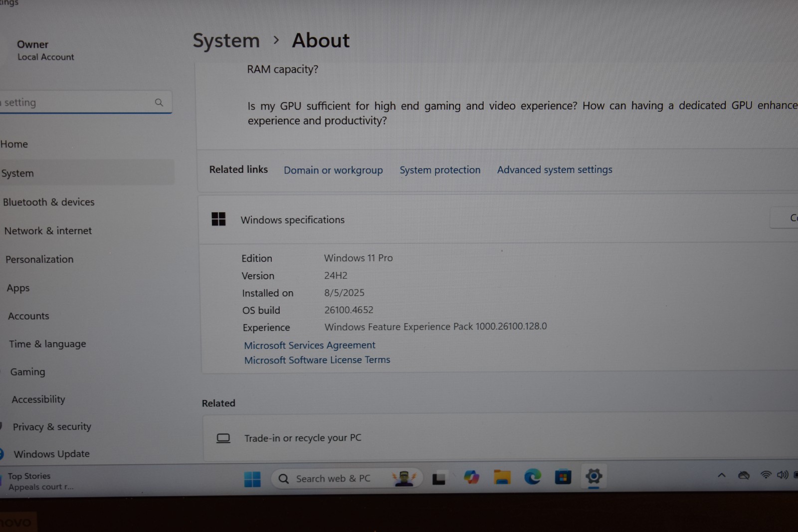This screenshot has height=532, width=798.
Task: Open Home in settings sidebar
Action: [x=14, y=144]
